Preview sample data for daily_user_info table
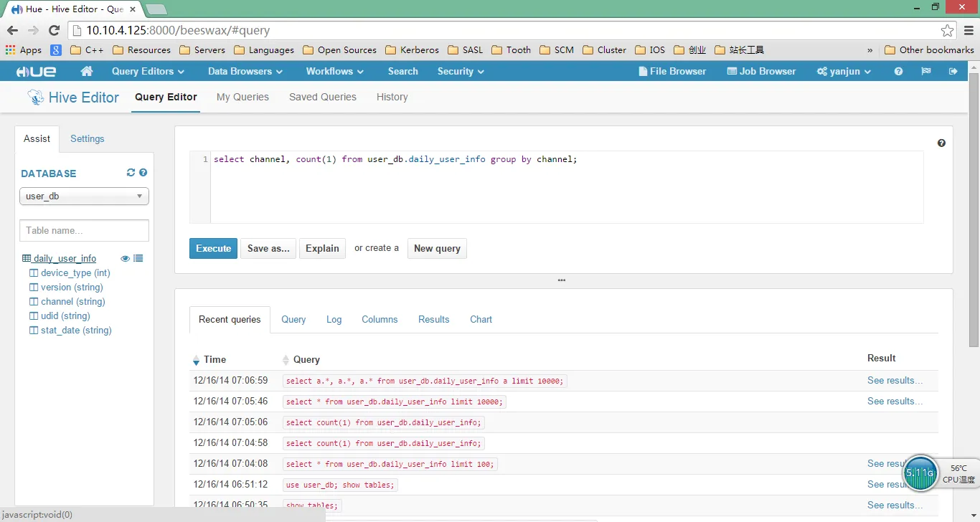This screenshot has height=522, width=980. pyautogui.click(x=125, y=258)
